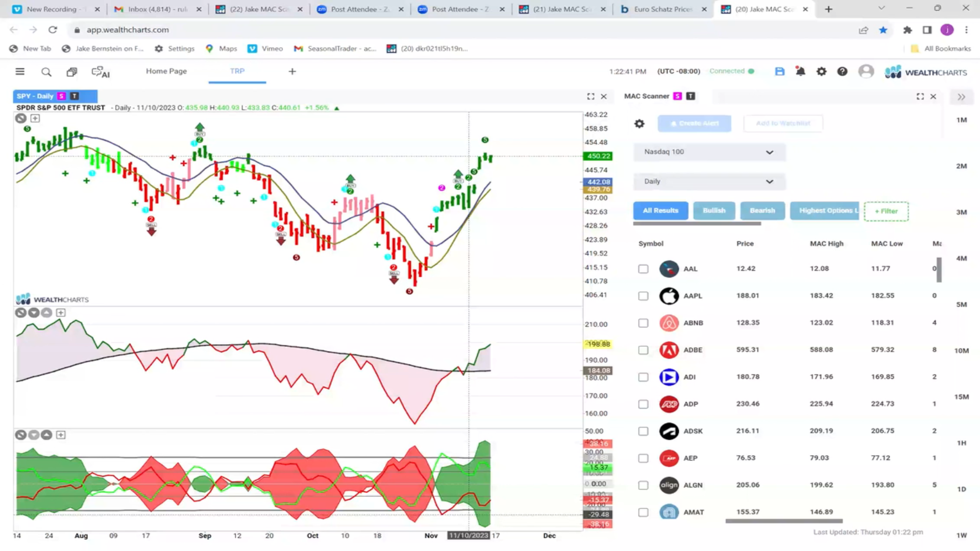
Task: Click the T badge on SPY Daily tab
Action: 75,96
